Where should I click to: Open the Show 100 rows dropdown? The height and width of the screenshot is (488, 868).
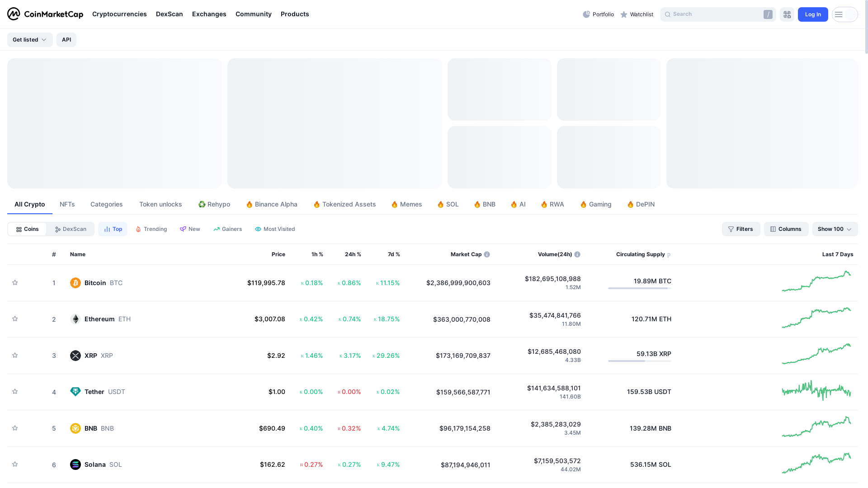coord(835,229)
